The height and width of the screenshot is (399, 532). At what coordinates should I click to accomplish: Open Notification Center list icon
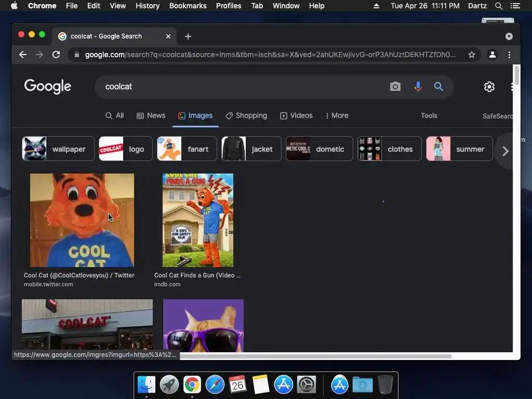515,6
